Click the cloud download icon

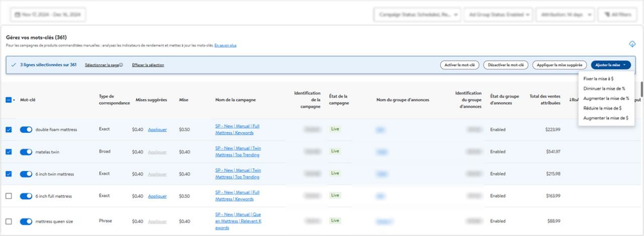[x=632, y=44]
